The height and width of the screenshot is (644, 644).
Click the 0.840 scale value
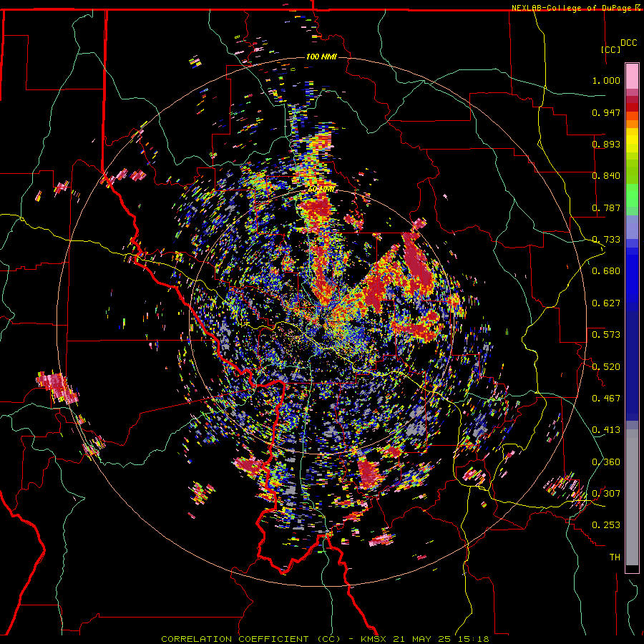606,176
